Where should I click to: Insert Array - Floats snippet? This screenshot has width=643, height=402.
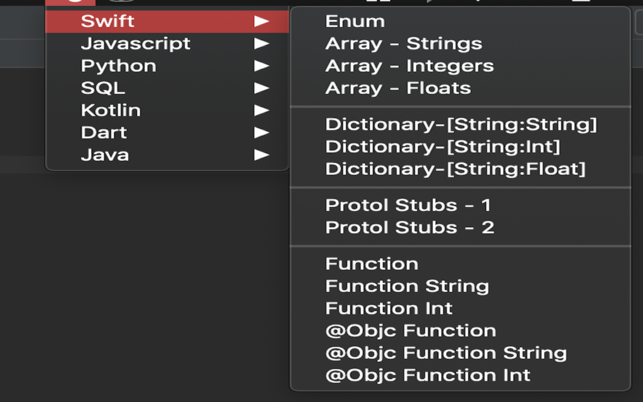pyautogui.click(x=460, y=88)
